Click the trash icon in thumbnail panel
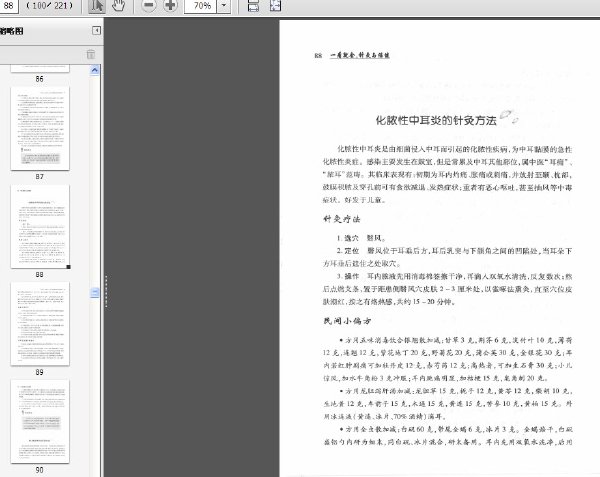The width and height of the screenshot is (600, 477). 91,54
